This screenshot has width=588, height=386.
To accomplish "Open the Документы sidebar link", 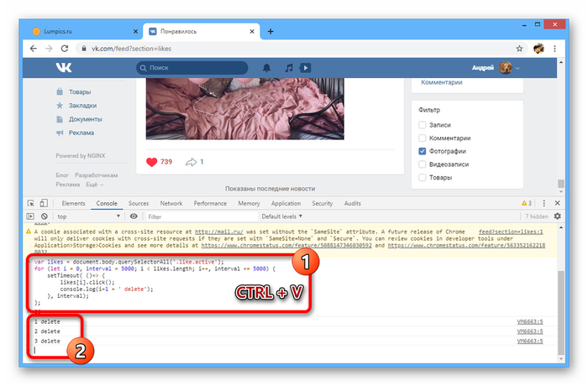I will click(86, 119).
